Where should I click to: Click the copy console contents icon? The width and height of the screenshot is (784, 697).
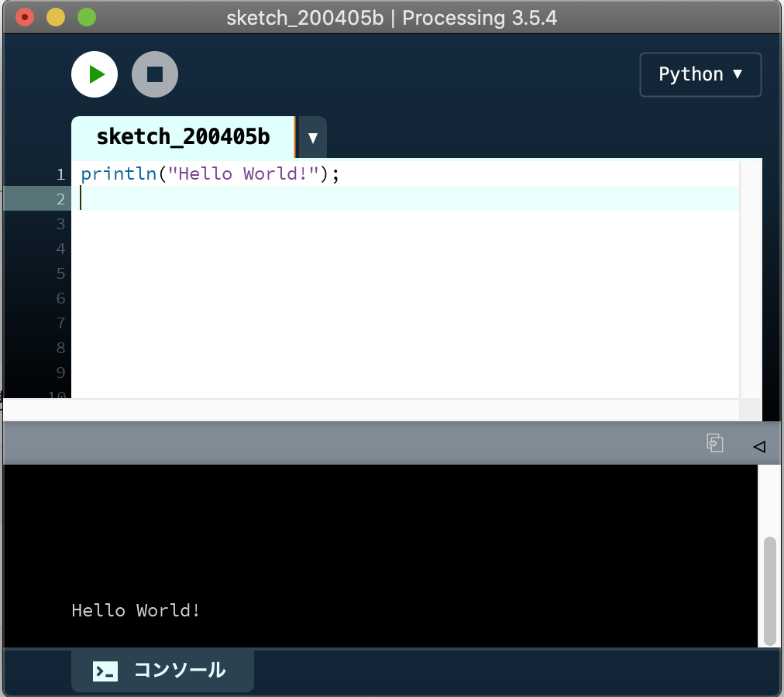click(x=714, y=443)
